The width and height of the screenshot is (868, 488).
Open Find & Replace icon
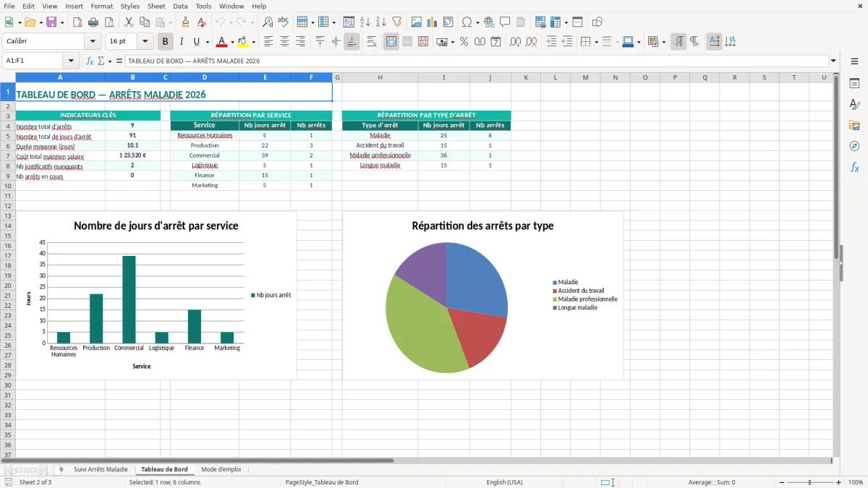tap(268, 22)
